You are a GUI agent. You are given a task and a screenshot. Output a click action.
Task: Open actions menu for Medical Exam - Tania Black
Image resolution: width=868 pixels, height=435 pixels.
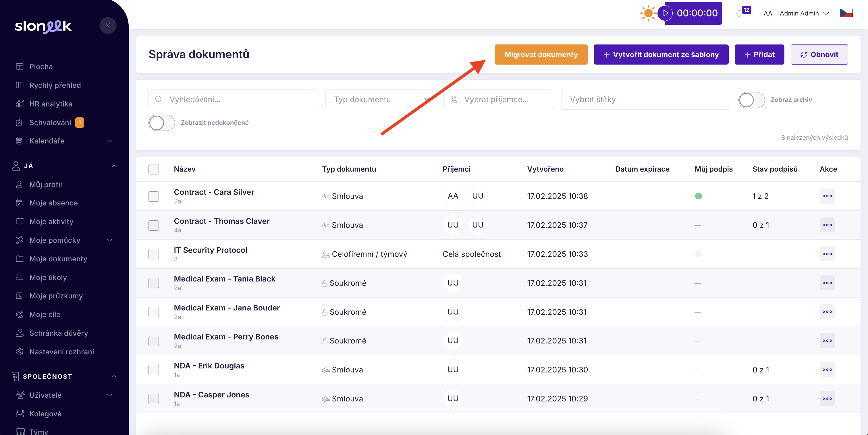pyautogui.click(x=827, y=283)
